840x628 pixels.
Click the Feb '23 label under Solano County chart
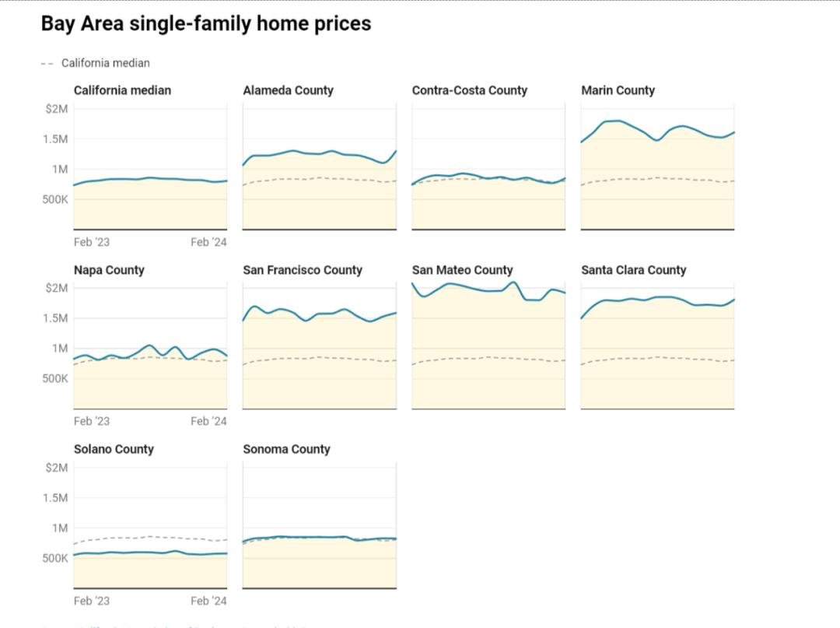click(92, 601)
